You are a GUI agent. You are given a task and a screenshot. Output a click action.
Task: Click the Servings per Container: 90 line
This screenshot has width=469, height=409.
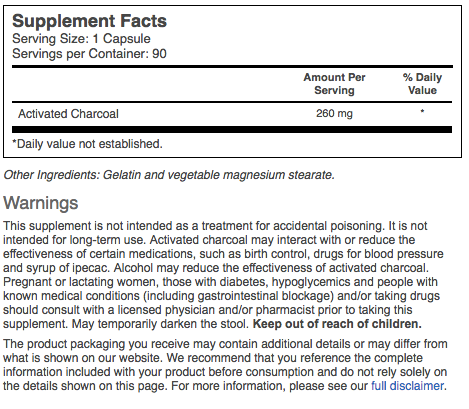(89, 54)
